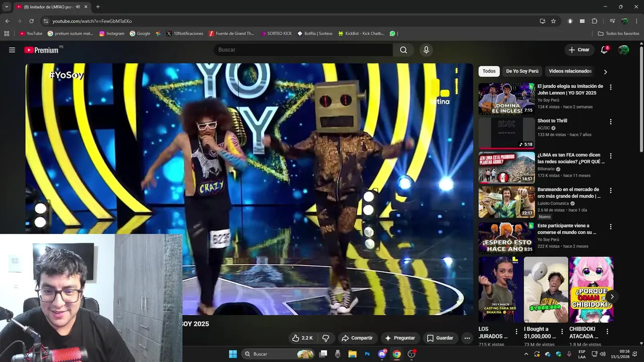The image size is (644, 362).
Task: Open Discord from the taskbar
Action: coord(382,354)
